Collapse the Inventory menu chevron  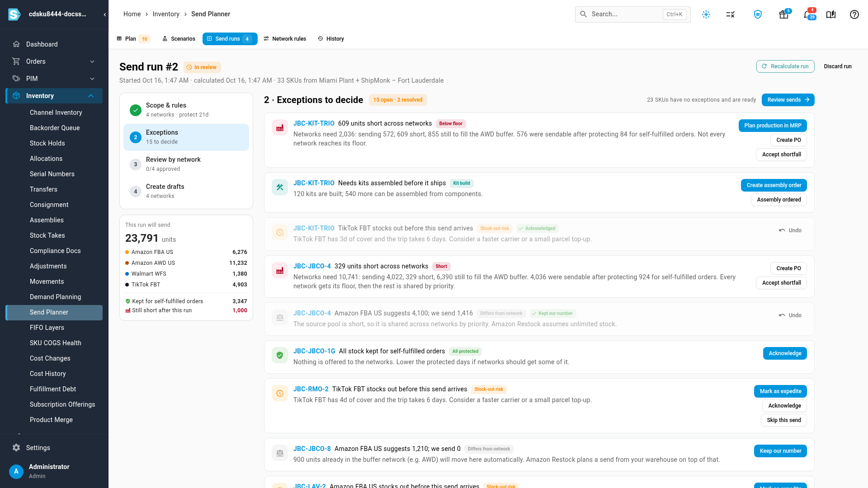[x=91, y=96]
